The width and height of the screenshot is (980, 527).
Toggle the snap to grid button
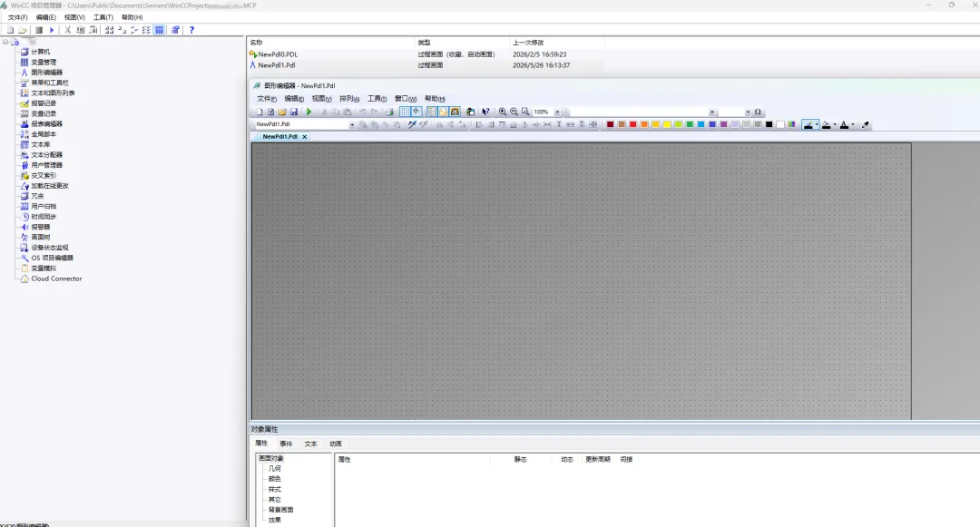[x=416, y=112]
